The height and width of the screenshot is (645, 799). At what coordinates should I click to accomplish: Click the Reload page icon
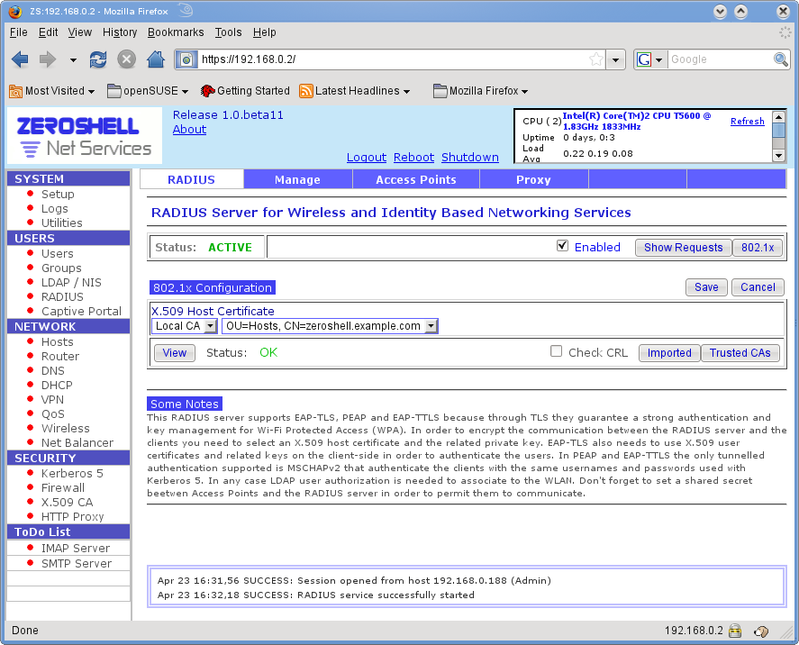pos(98,60)
